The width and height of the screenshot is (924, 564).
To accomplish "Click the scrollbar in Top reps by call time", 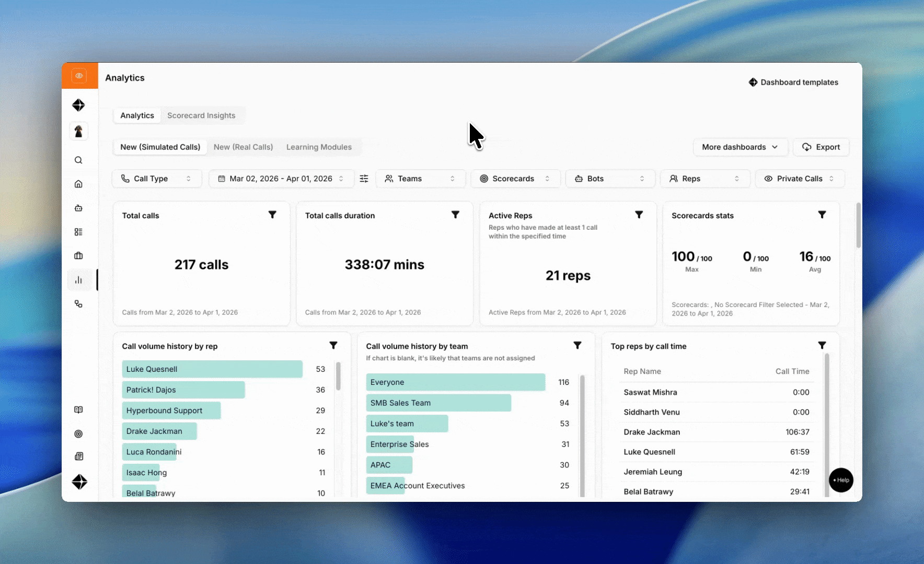I will pyautogui.click(x=827, y=425).
